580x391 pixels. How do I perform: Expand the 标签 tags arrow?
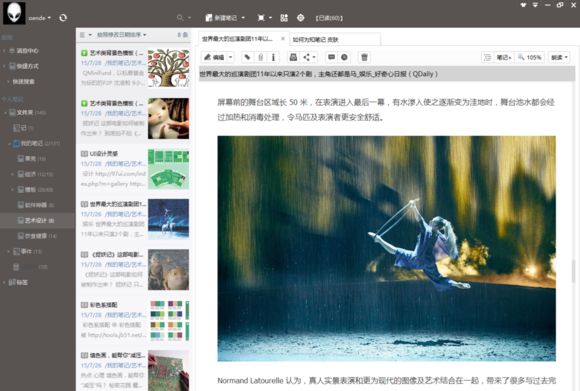(4, 282)
